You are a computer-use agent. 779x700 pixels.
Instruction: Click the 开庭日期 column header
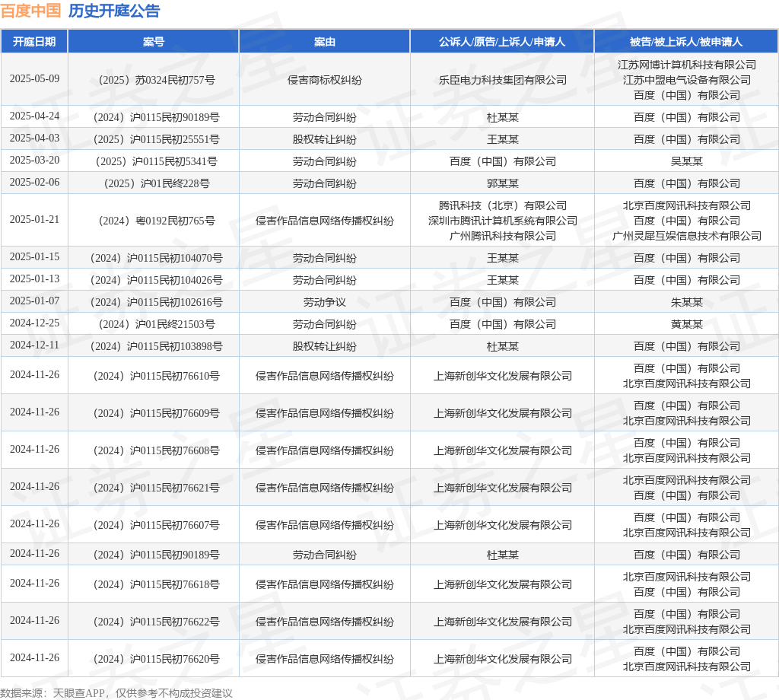tap(34, 42)
